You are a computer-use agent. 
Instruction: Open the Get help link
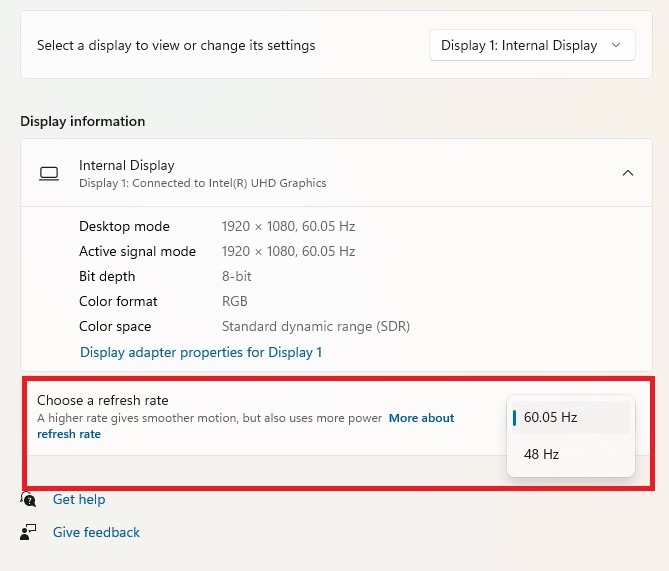click(x=79, y=499)
